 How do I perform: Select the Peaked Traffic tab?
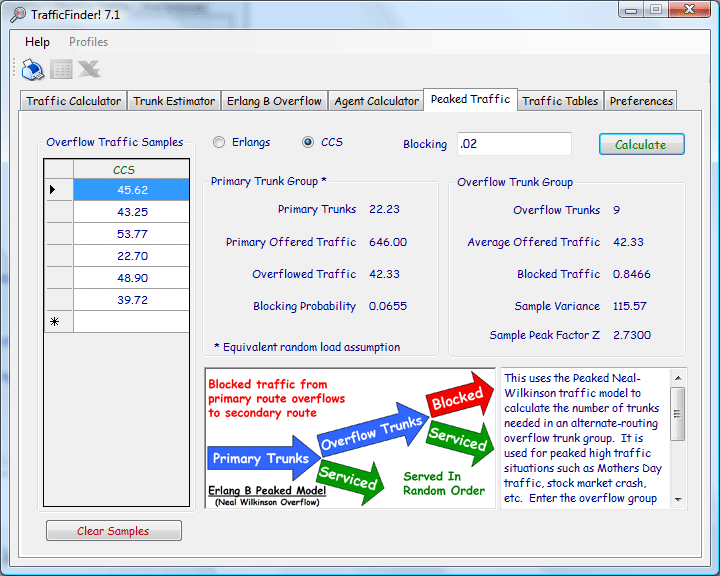click(x=471, y=99)
